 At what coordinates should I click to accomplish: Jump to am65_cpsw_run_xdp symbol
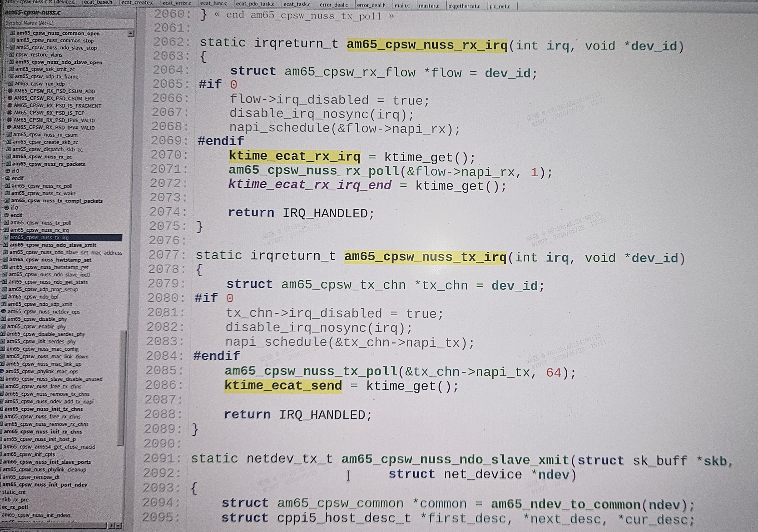[x=39, y=83]
